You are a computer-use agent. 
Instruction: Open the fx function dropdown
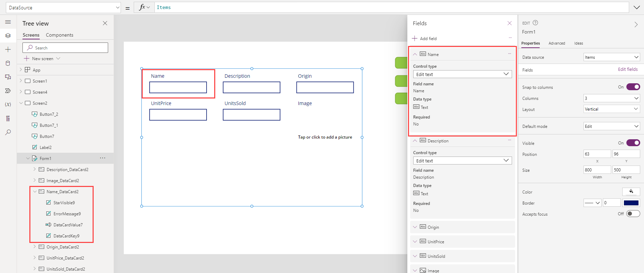tap(144, 7)
